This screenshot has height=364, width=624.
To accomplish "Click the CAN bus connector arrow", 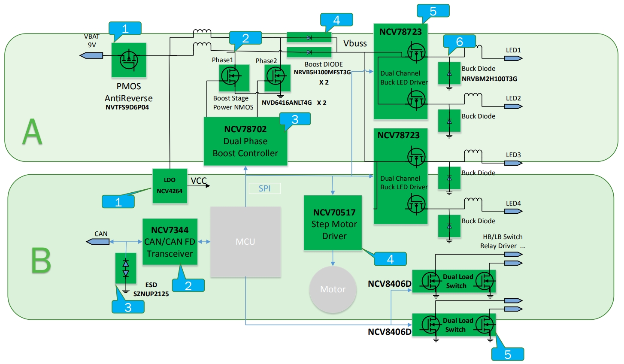I will pos(98,242).
